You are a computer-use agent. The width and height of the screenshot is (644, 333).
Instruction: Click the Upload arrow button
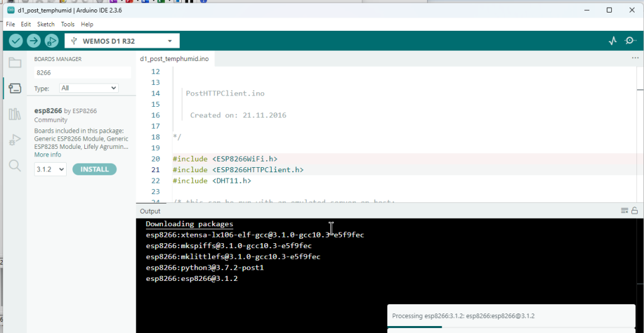pos(33,41)
